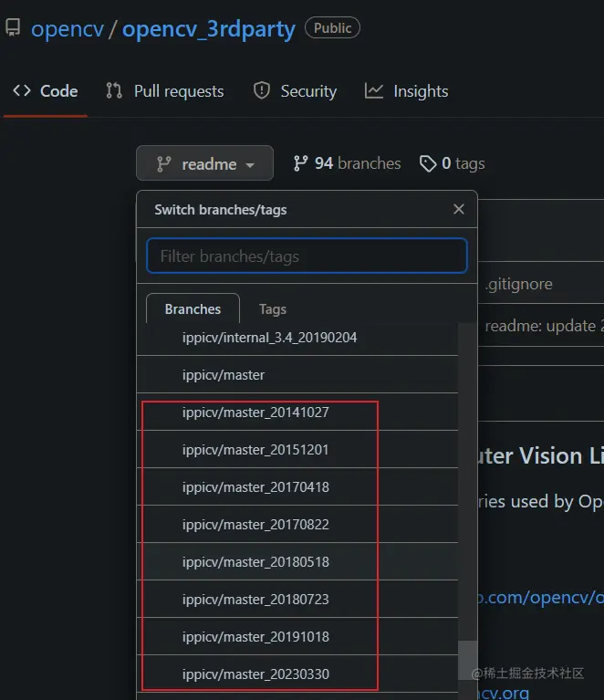Select branch ippicv/master_20170418

[x=297, y=487]
